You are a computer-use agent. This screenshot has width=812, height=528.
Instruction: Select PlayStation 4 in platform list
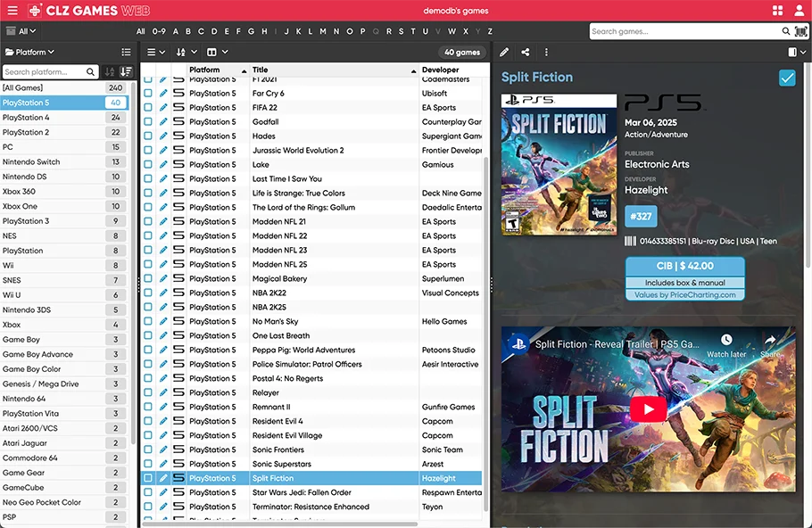pyautogui.click(x=64, y=118)
